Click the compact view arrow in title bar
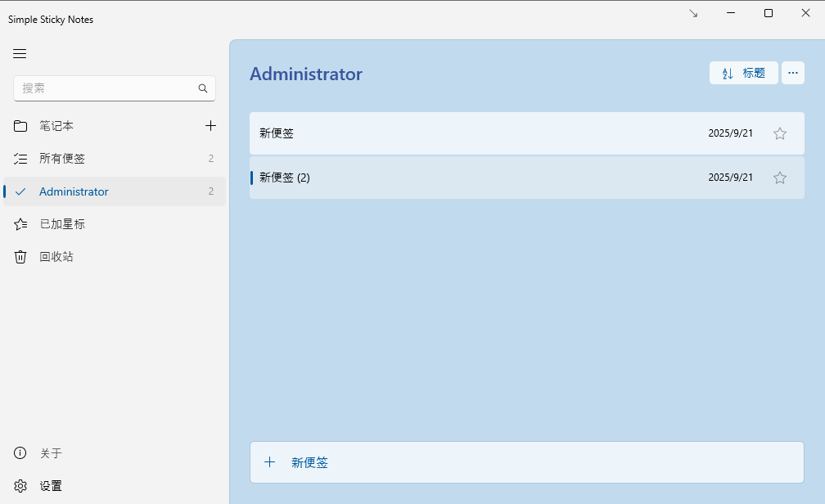 [693, 13]
